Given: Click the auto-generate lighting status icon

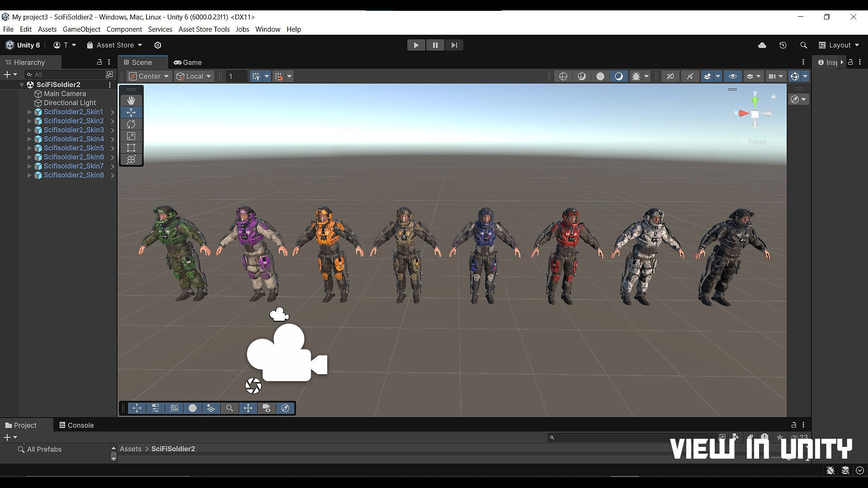Looking at the screenshot, I should coord(845,471).
